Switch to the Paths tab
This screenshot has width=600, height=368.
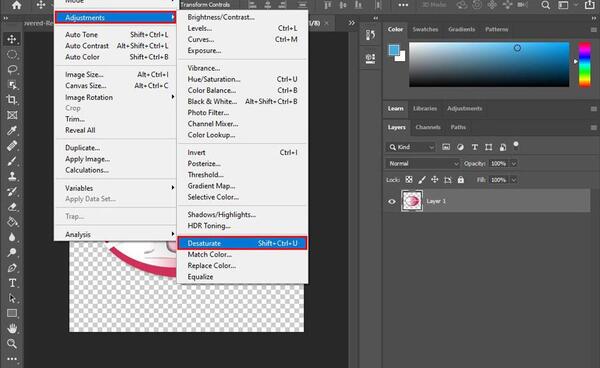pyautogui.click(x=458, y=127)
